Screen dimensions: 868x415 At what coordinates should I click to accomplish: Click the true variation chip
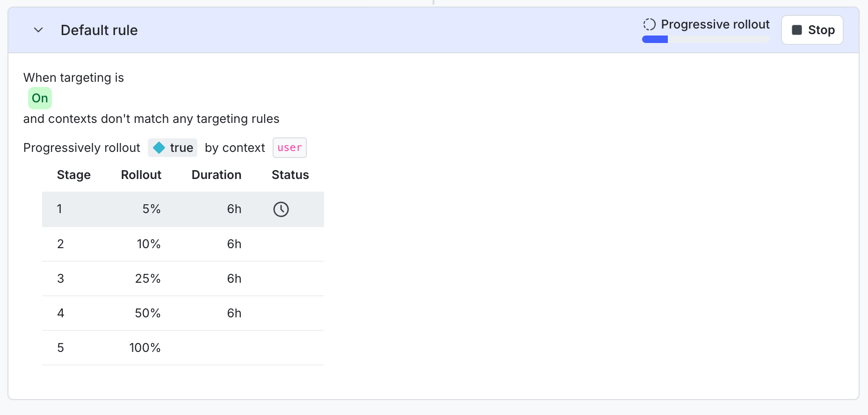click(173, 148)
